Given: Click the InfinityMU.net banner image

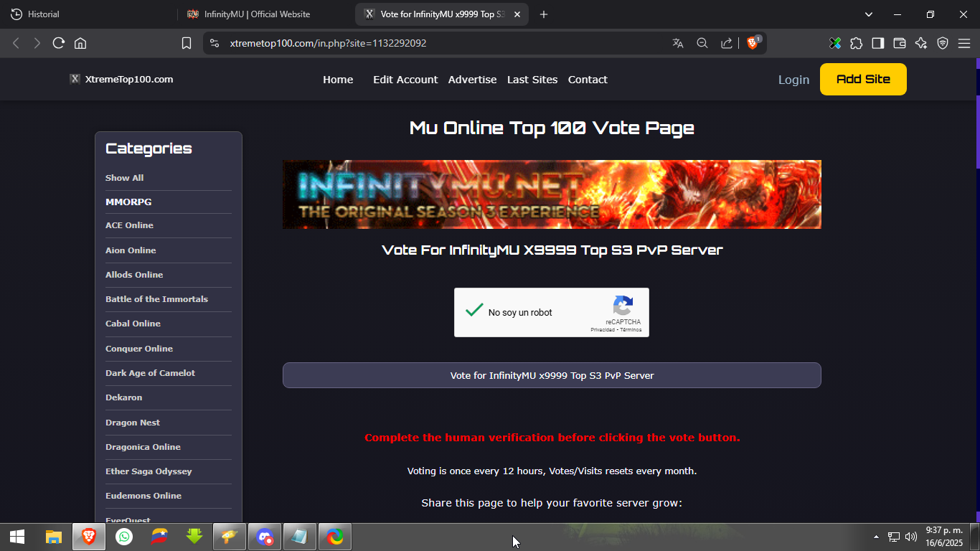Looking at the screenshot, I should point(552,194).
